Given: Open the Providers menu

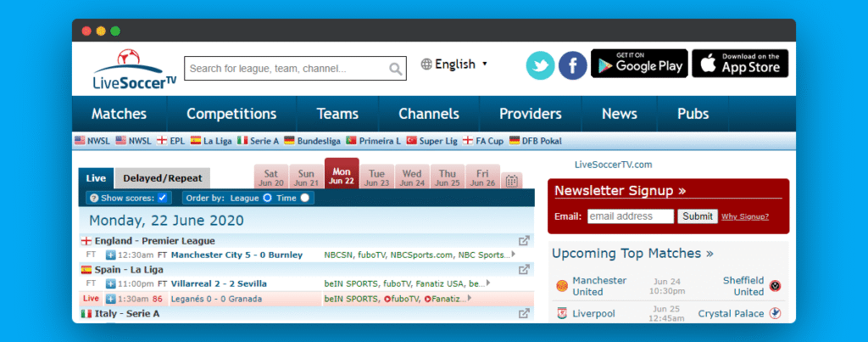Looking at the screenshot, I should point(531,114).
